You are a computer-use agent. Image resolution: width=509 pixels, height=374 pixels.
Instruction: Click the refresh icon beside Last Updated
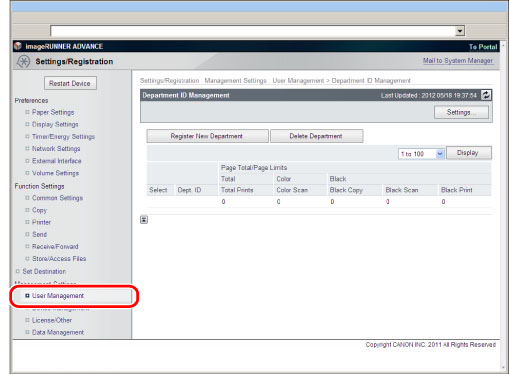click(486, 95)
